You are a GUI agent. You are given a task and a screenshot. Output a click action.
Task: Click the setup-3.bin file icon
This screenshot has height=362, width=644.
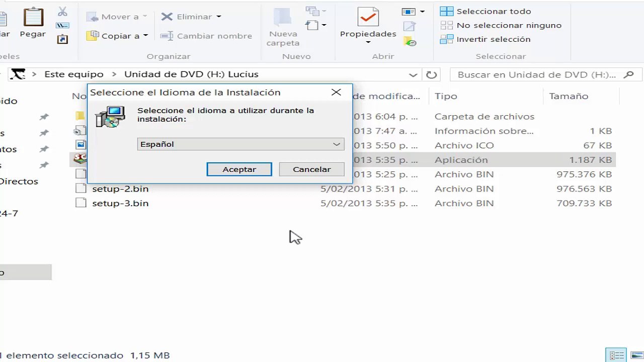pos(81,203)
